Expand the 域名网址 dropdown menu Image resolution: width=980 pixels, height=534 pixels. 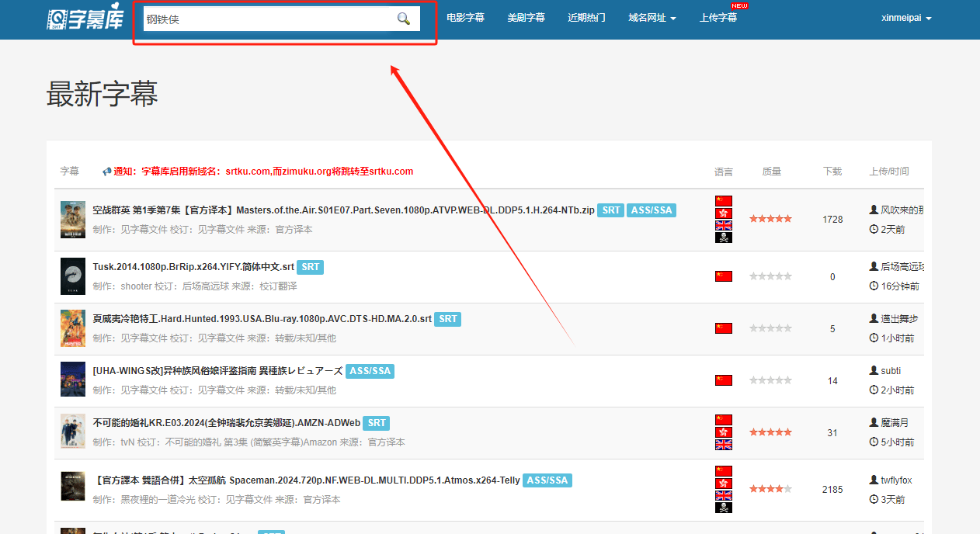(x=652, y=18)
